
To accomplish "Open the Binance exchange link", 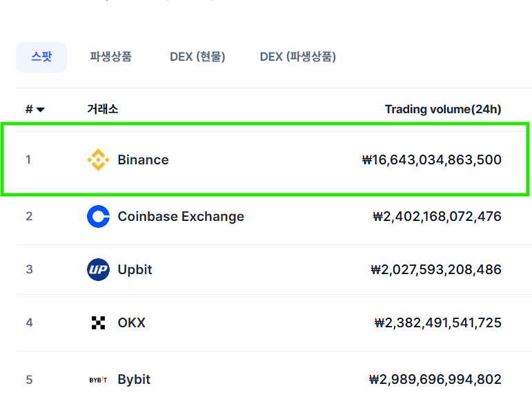I will [144, 160].
